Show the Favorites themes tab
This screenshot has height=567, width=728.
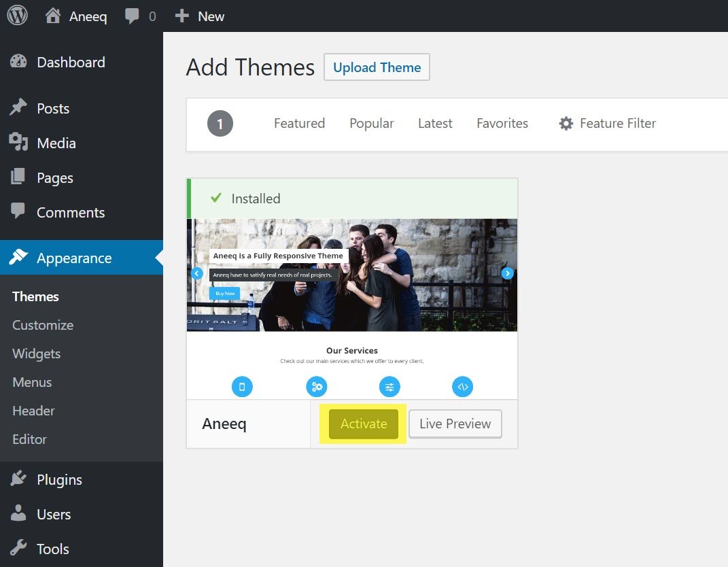[x=502, y=123]
